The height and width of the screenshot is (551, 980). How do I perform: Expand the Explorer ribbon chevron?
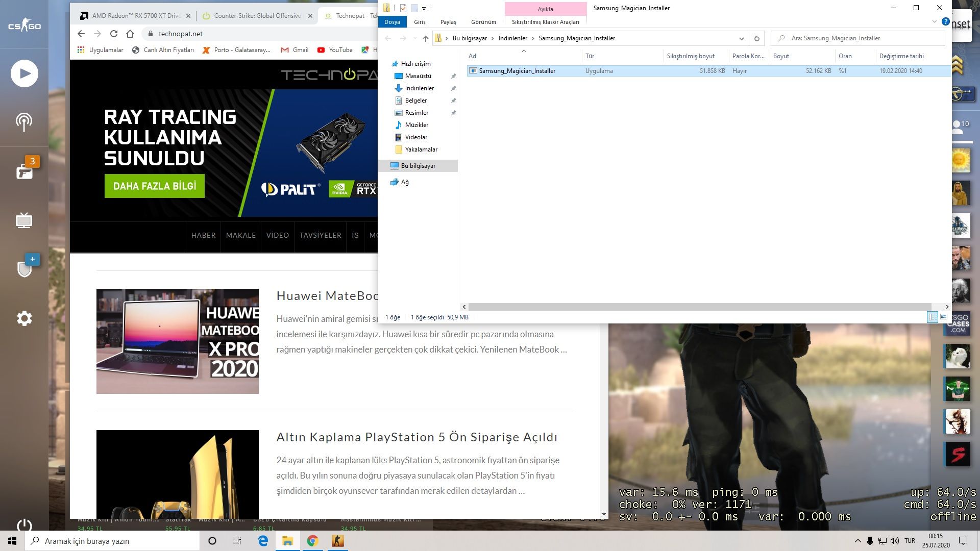pos(934,22)
